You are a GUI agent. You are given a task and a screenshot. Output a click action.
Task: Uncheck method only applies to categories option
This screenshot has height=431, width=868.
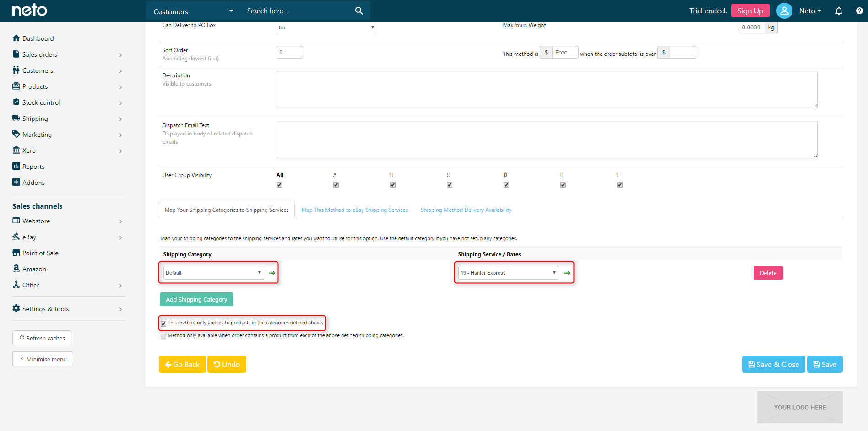[163, 324]
